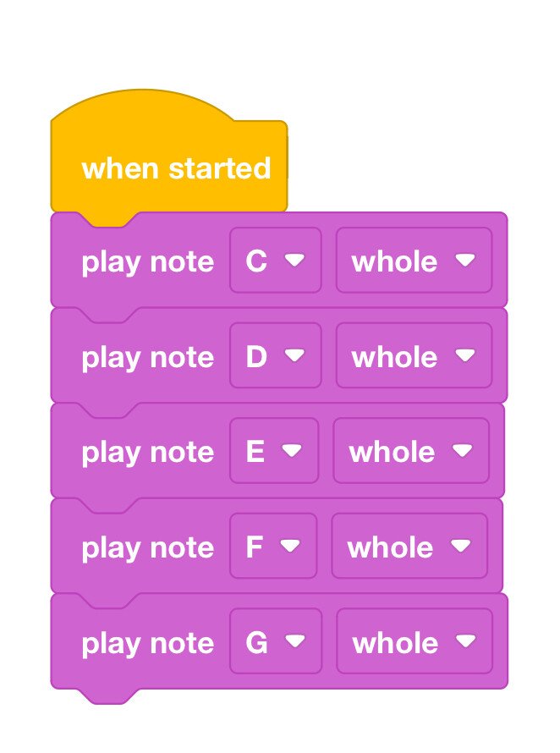The image size is (560, 753).
Task: Open the note F dropdown
Action: [x=273, y=546]
